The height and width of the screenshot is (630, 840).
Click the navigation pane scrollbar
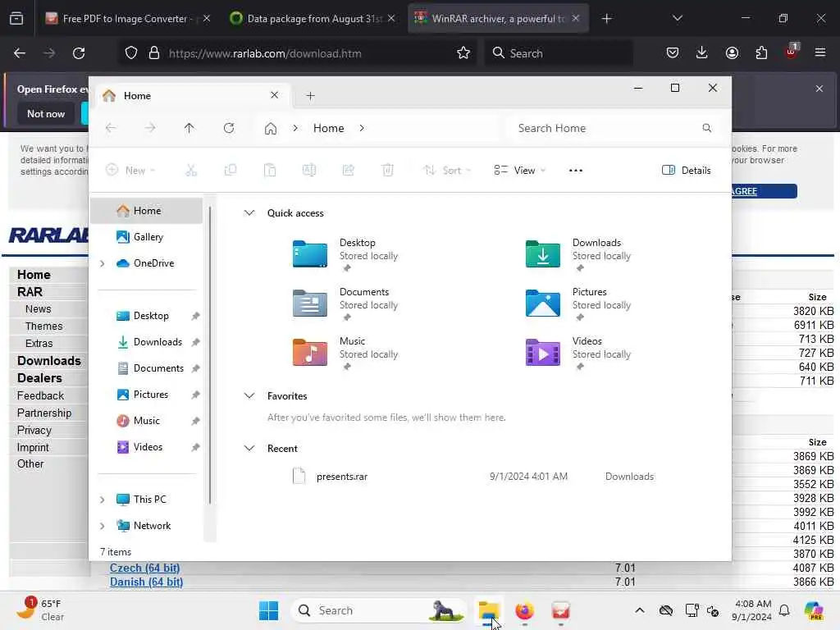[210, 356]
